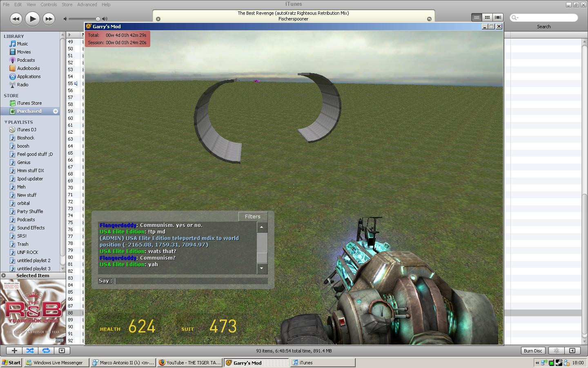Click the now-playing right circular arrow
Screen dimensions: 588x368
(x=429, y=19)
